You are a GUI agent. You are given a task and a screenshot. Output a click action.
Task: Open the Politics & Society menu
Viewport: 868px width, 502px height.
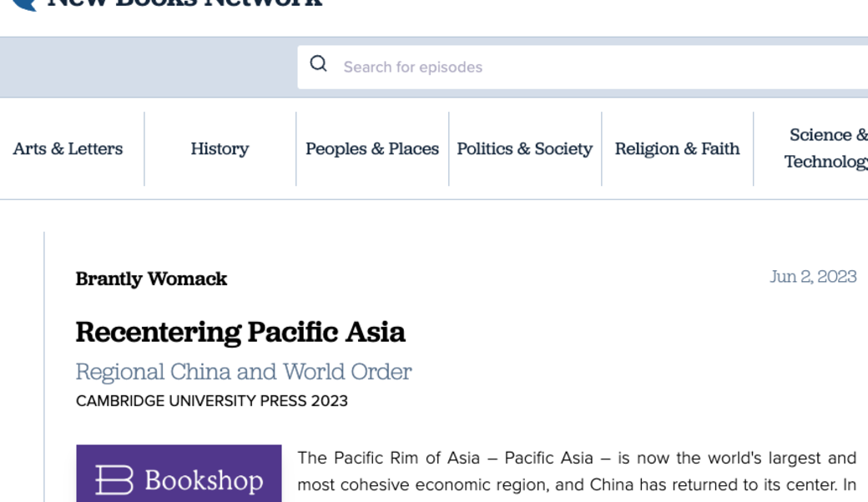click(524, 148)
